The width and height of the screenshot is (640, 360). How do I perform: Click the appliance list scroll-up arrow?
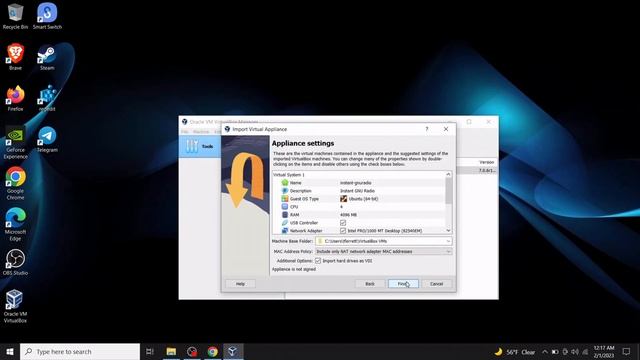tap(449, 174)
